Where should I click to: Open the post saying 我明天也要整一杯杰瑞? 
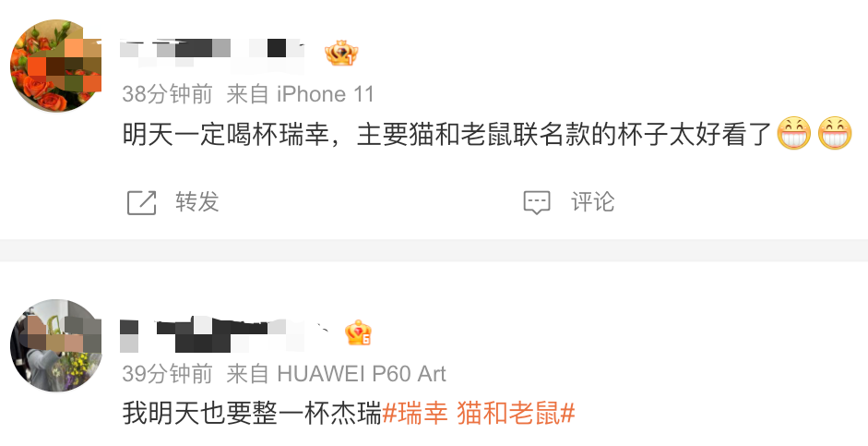pos(350,414)
